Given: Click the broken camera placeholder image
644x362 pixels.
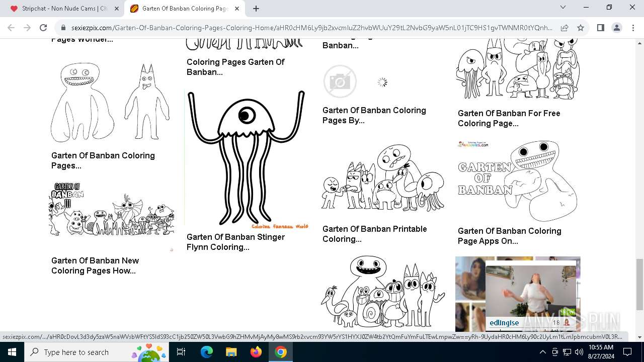Looking at the screenshot, I should pyautogui.click(x=340, y=81).
